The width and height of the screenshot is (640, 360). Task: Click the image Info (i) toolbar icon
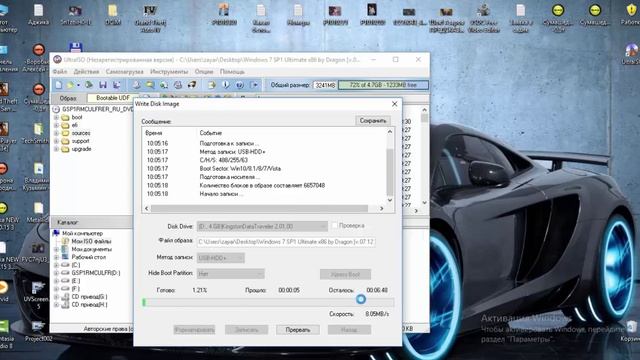pos(226,85)
